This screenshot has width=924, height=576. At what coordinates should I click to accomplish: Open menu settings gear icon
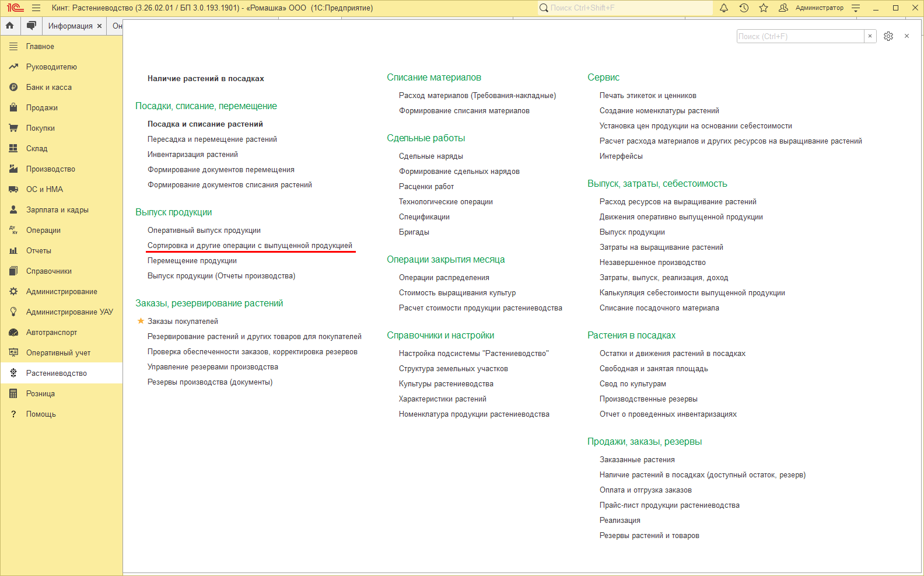coord(888,36)
